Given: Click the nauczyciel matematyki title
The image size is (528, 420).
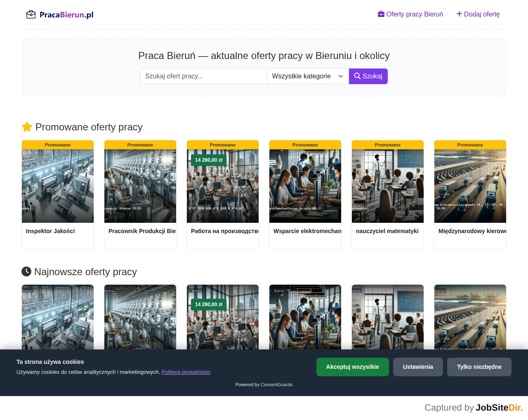Looking at the screenshot, I should (x=387, y=231).
